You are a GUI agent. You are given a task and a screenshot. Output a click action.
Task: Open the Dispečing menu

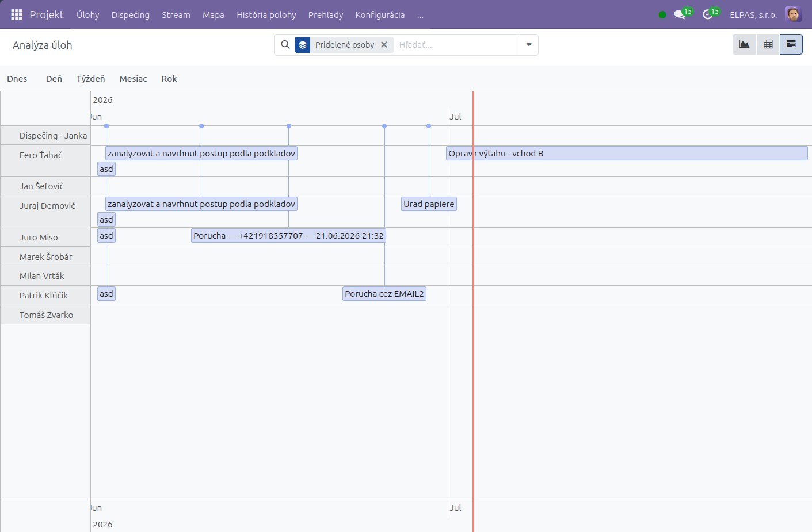click(130, 15)
